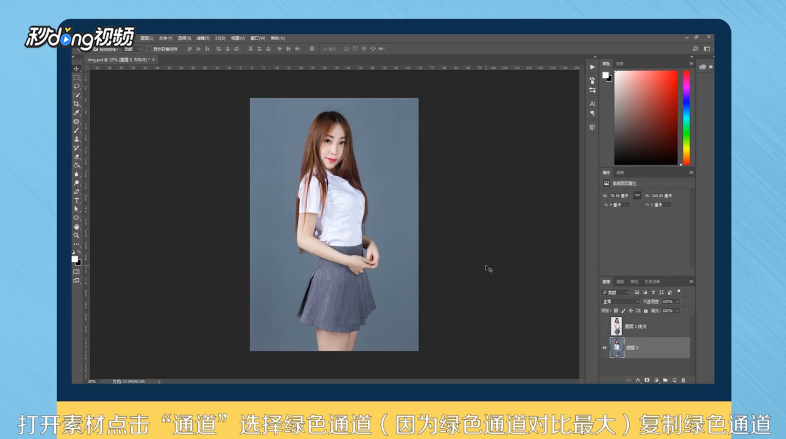Filter layers by type layer kind
The width and height of the screenshot is (786, 439).
(x=653, y=292)
